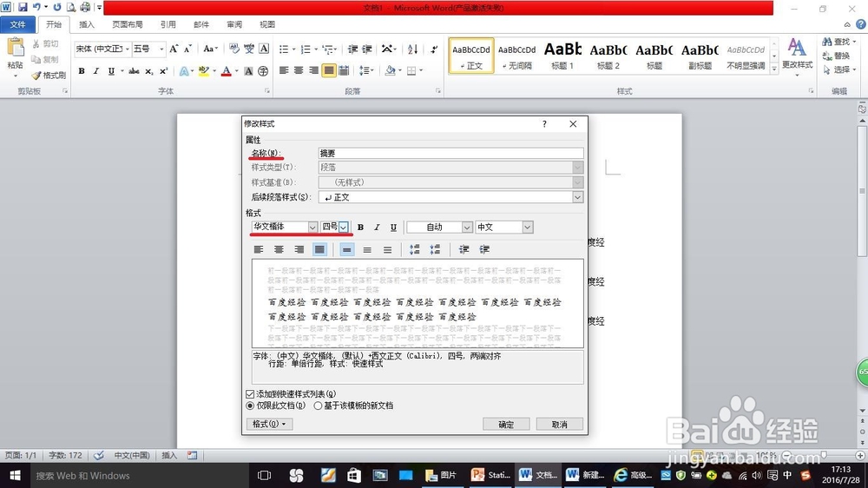Click the Italic button in Modify Style dialog
Screen dimensions: 868x488
tap(377, 228)
